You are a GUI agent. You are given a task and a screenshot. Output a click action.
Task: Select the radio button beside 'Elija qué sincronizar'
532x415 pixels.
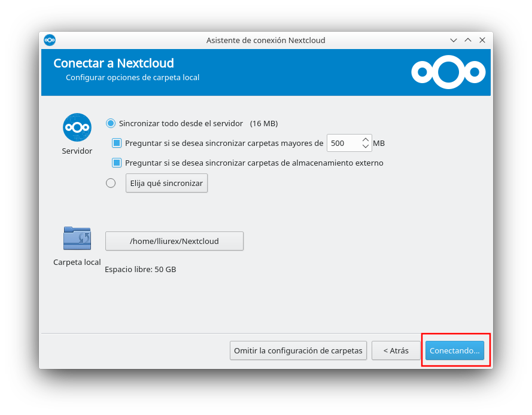click(111, 183)
